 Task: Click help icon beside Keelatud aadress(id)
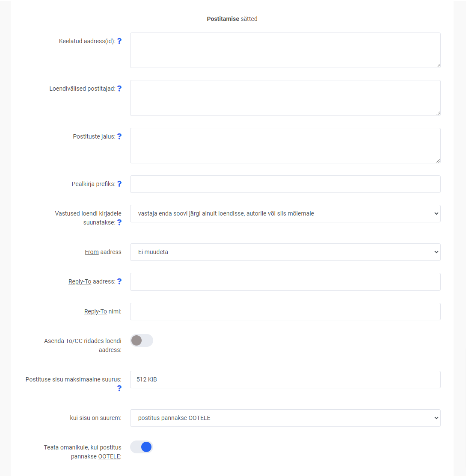tap(119, 41)
